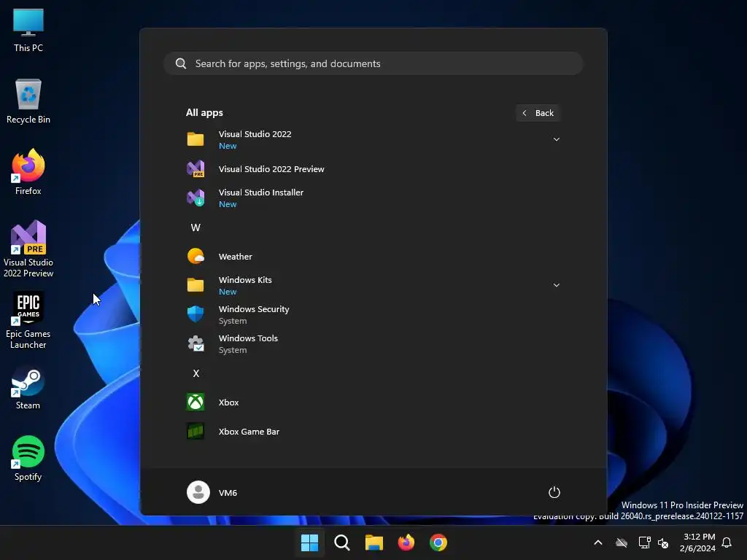This screenshot has width=747, height=560.
Task: Select the Firefox desktop shortcut
Action: pos(28,172)
